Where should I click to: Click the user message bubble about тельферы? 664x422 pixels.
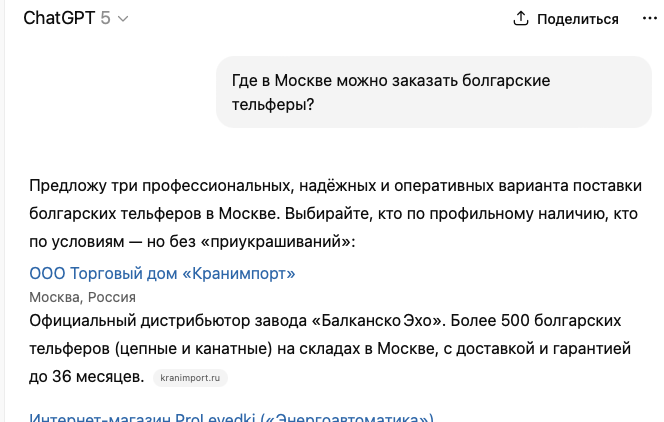(434, 92)
